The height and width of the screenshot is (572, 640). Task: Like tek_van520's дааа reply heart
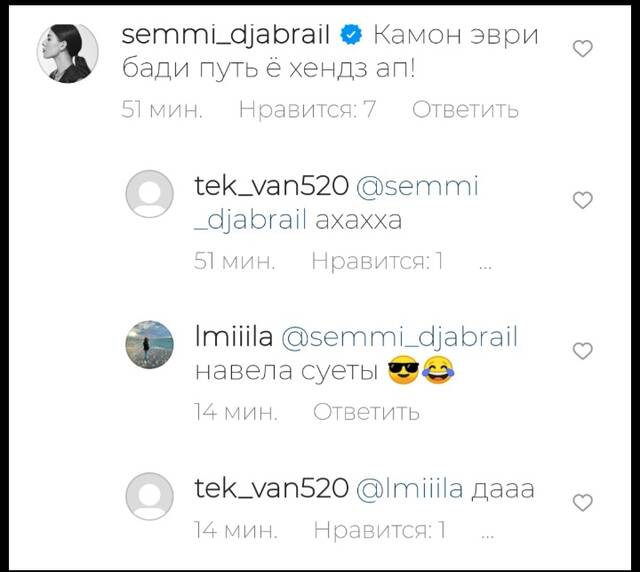click(x=582, y=502)
